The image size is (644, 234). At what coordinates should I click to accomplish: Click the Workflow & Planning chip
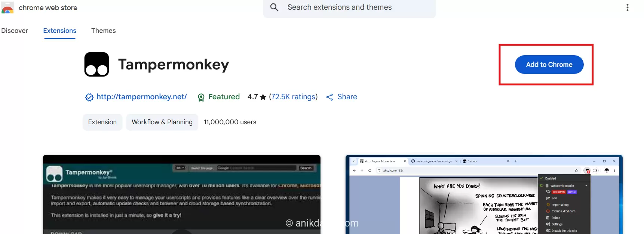click(162, 122)
